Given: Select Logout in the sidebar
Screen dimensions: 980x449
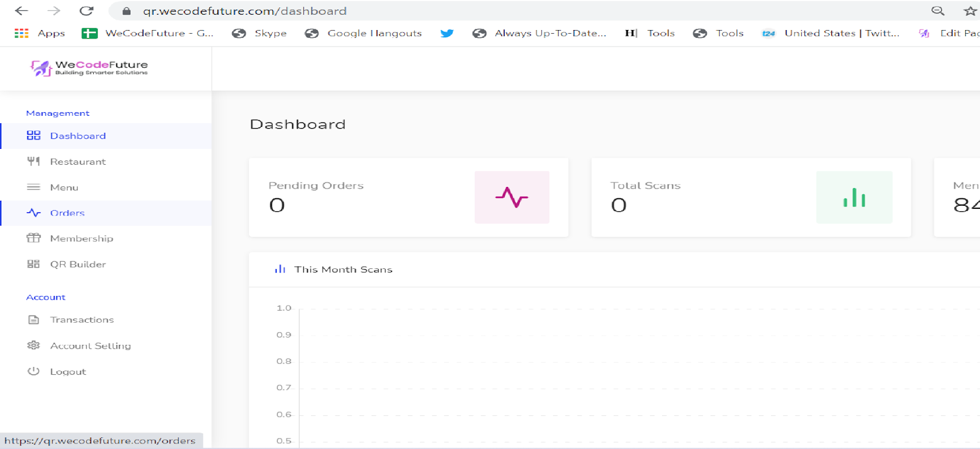Looking at the screenshot, I should (106, 371).
